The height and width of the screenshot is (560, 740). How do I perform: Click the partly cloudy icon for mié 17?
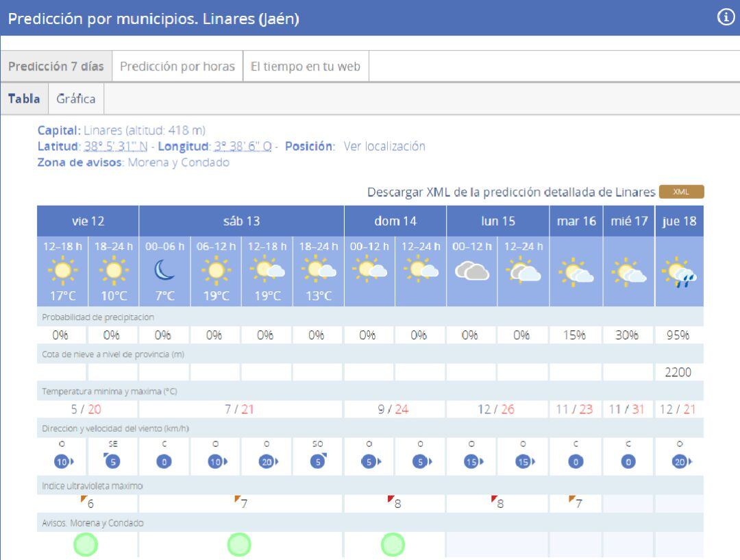click(x=628, y=276)
